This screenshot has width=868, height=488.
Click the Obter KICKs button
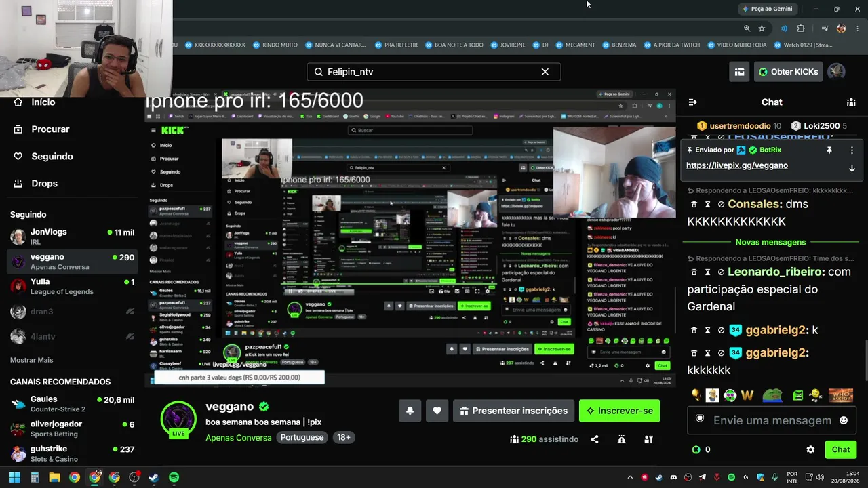coord(788,72)
